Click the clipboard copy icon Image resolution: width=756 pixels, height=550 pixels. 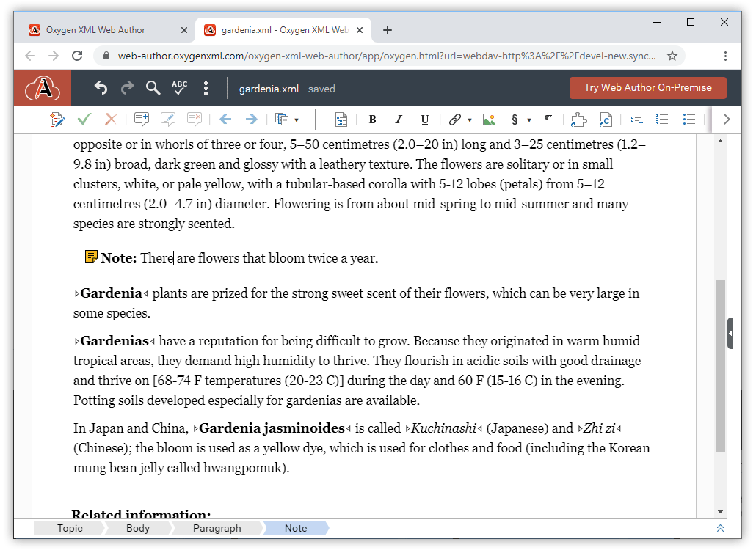tap(282, 120)
